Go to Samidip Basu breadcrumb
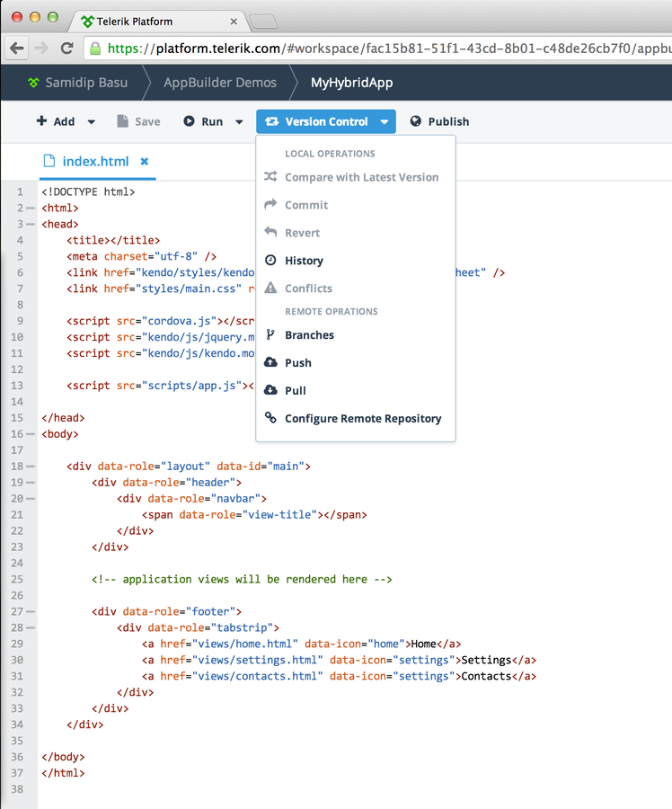Viewport: 672px width, 809px height. pyautogui.click(x=86, y=83)
